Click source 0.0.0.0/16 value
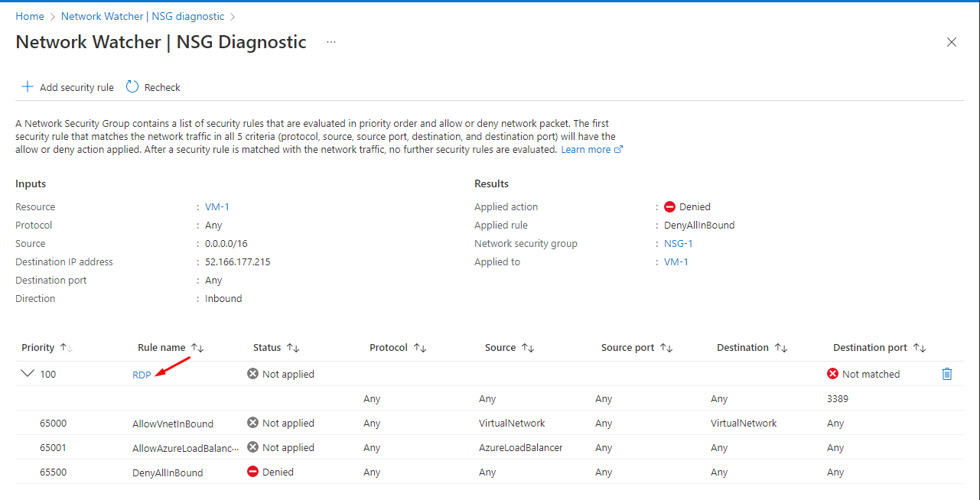This screenshot has height=500, width=980. (226, 244)
